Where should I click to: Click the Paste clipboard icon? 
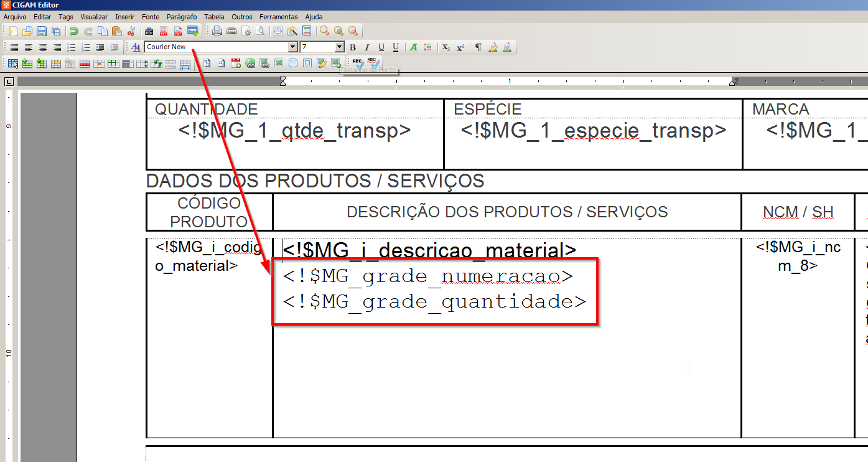pyautogui.click(x=116, y=31)
